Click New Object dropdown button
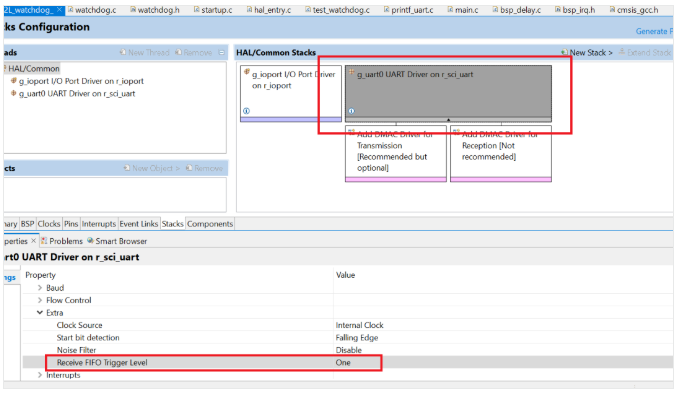Image resolution: width=678 pixels, height=397 pixels. (151, 168)
